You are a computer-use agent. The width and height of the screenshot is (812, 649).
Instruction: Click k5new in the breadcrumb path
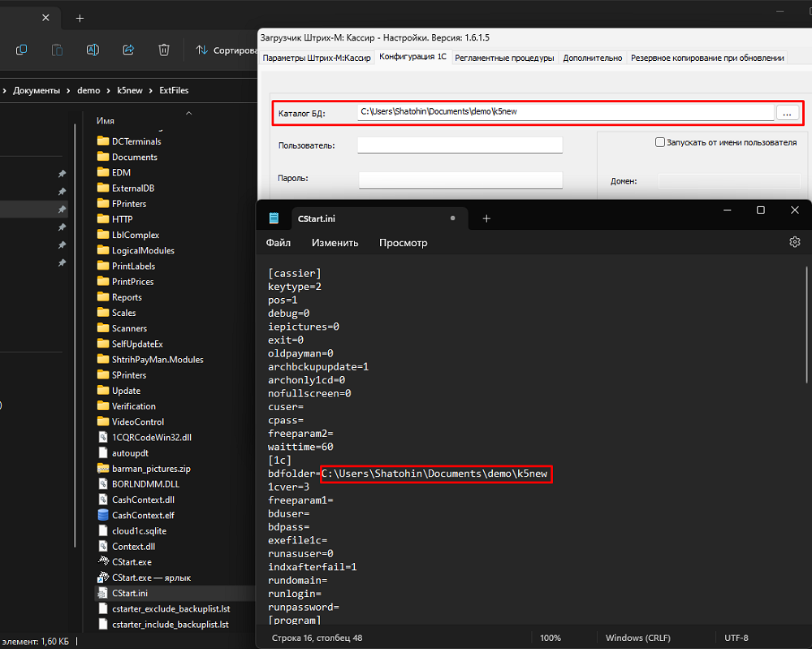click(129, 91)
